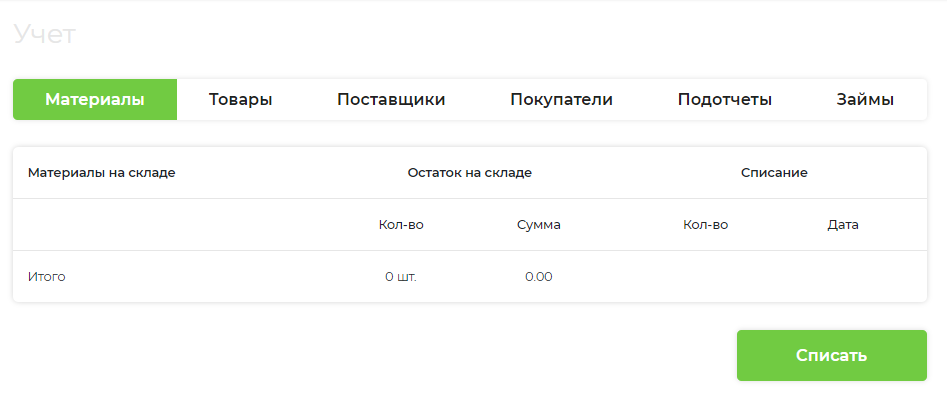Click the Кол-во subheader under Остаток
The image size is (947, 415).
401,225
